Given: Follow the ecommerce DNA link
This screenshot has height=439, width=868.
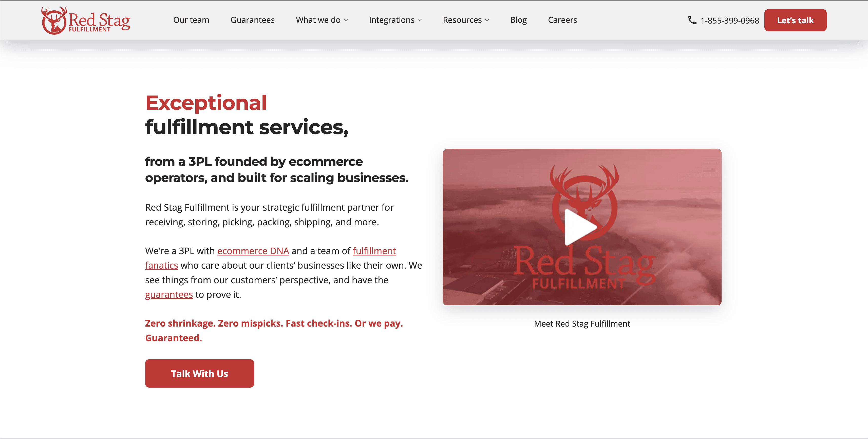Looking at the screenshot, I should coord(253,251).
